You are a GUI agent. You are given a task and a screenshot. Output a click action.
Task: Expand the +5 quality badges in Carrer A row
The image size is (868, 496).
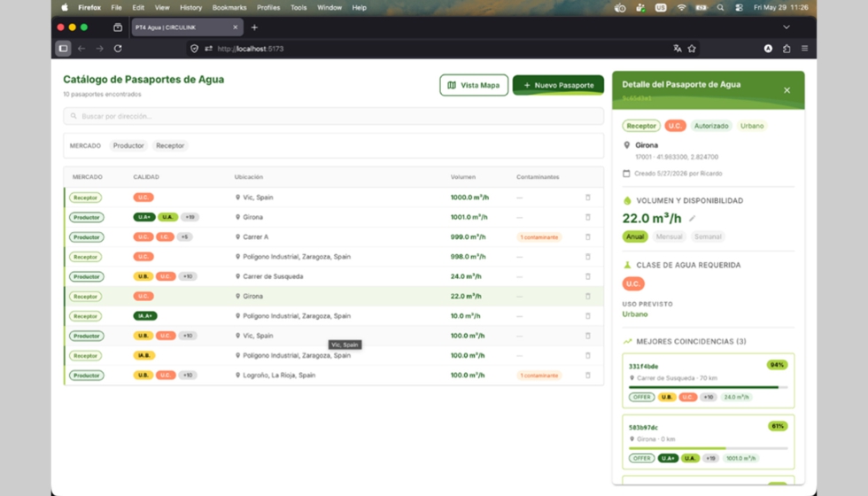pos(185,237)
